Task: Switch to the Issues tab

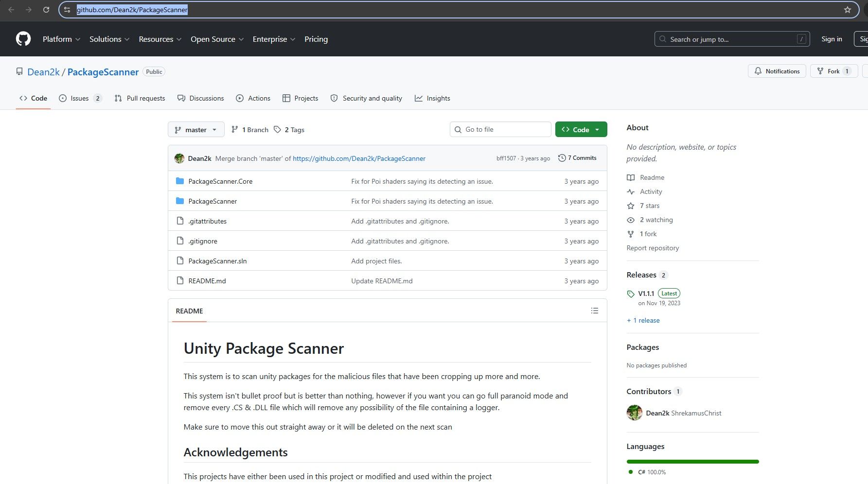Action: tap(80, 98)
